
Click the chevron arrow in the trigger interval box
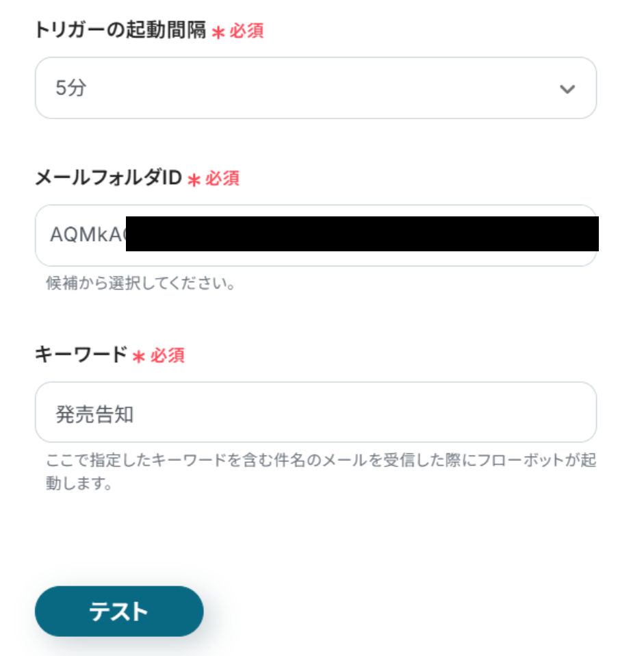pos(567,89)
